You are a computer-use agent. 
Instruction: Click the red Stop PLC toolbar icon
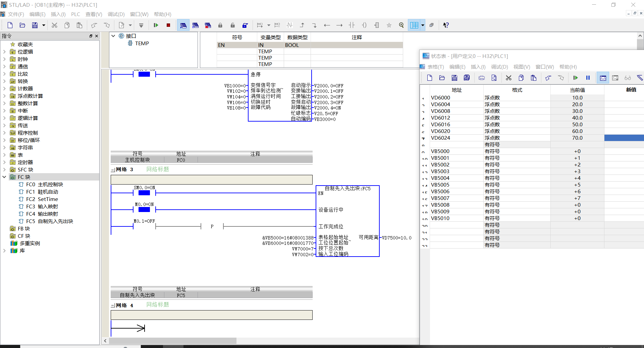coord(168,25)
